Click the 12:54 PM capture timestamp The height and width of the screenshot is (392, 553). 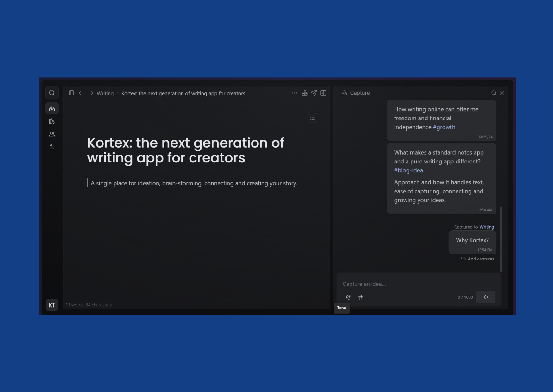[x=485, y=250]
